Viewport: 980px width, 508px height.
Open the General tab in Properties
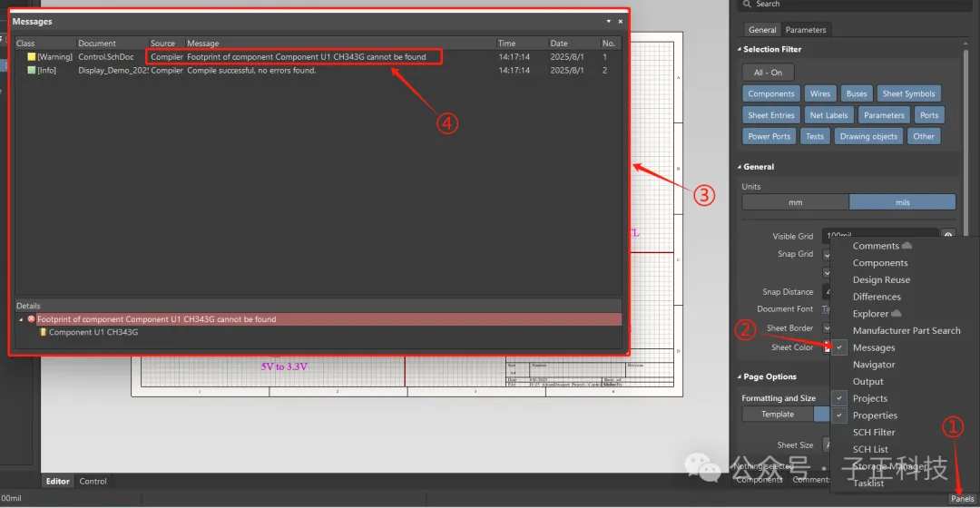pos(762,29)
